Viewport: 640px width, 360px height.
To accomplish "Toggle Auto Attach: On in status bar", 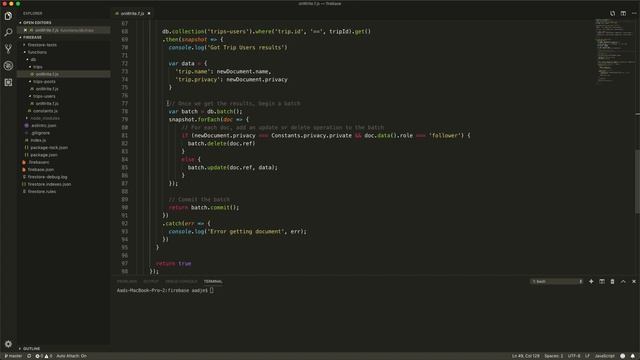I will tap(71, 356).
